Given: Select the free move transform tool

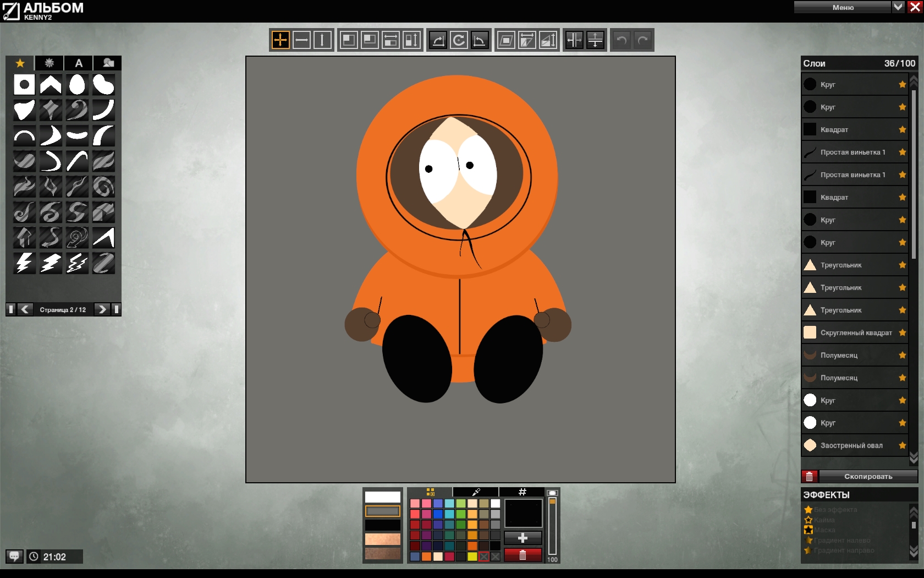Looking at the screenshot, I should 280,40.
